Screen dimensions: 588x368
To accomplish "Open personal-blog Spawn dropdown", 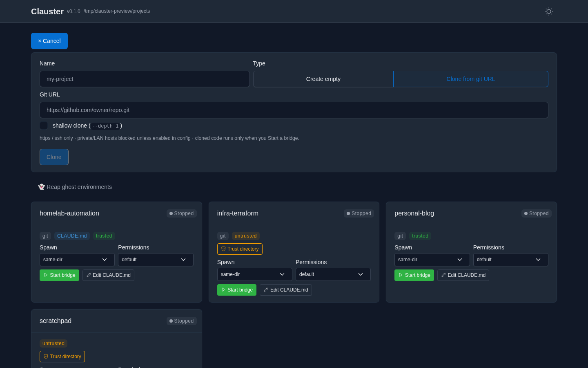I will point(432,260).
